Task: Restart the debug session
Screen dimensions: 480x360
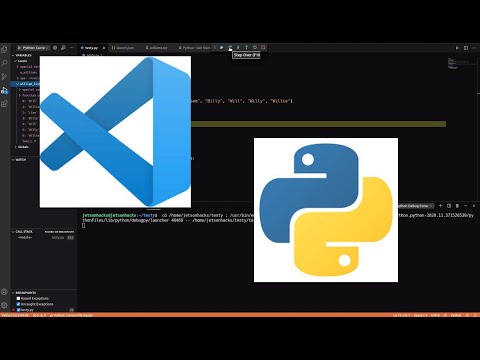Action: pyautogui.click(x=255, y=48)
